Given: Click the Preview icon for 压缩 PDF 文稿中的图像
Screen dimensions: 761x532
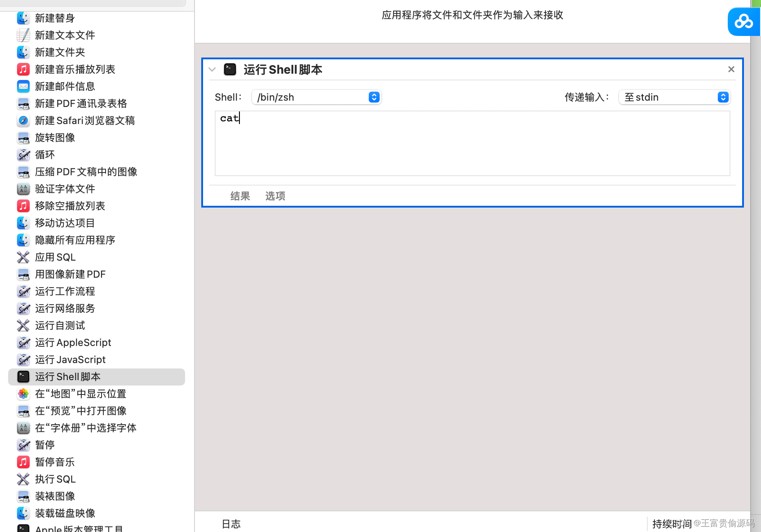Looking at the screenshot, I should (x=23, y=172).
